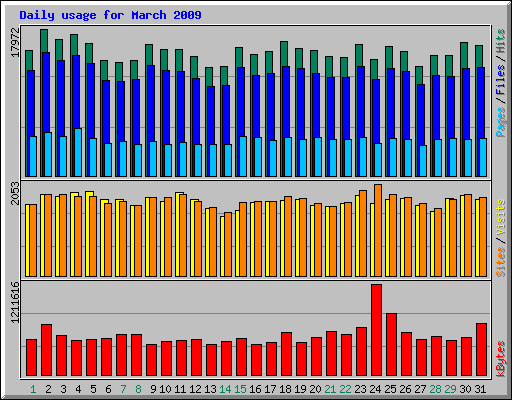Select the orange Sites bar for day 1
This screenshot has height=400, width=512.
33,240
